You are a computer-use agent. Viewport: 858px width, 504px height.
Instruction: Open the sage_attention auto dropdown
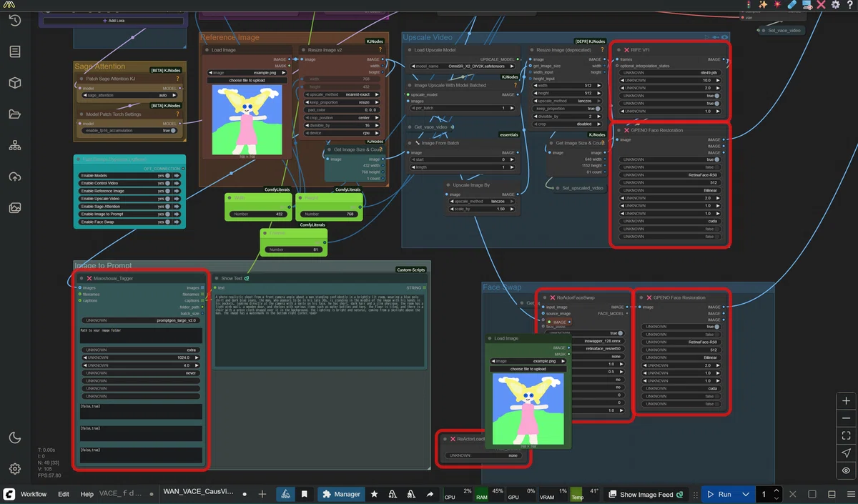[128, 95]
